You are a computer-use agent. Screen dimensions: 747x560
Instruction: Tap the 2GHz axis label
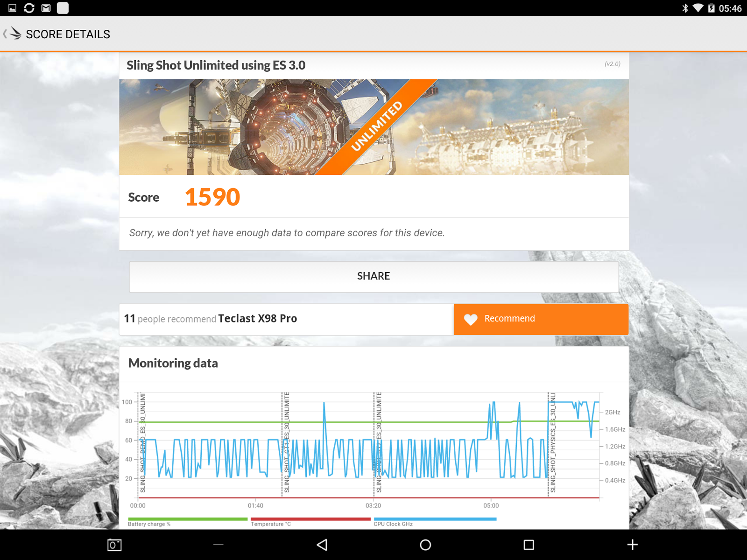613,412
